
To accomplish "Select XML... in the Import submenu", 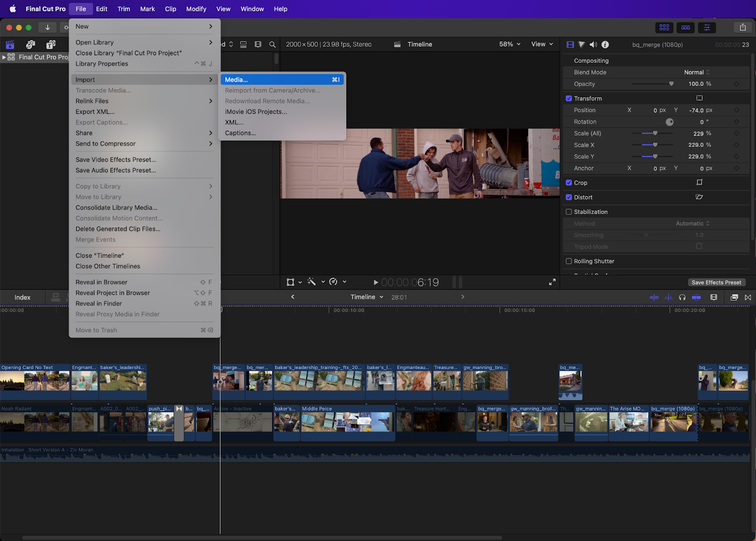I will 282,122.
